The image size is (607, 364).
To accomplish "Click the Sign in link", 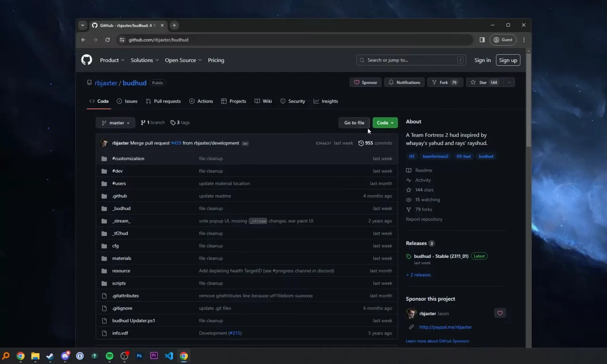I will coord(482,60).
